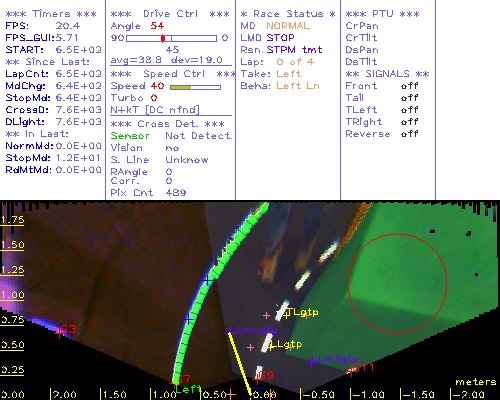
Task: Select the LLmcgtp purple marker
Action: coord(229,331)
